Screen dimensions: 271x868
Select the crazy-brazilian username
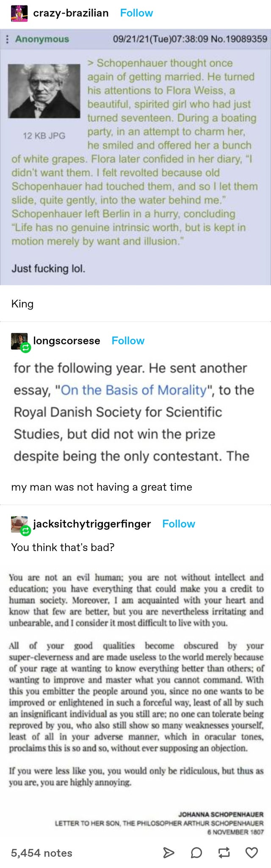(71, 13)
